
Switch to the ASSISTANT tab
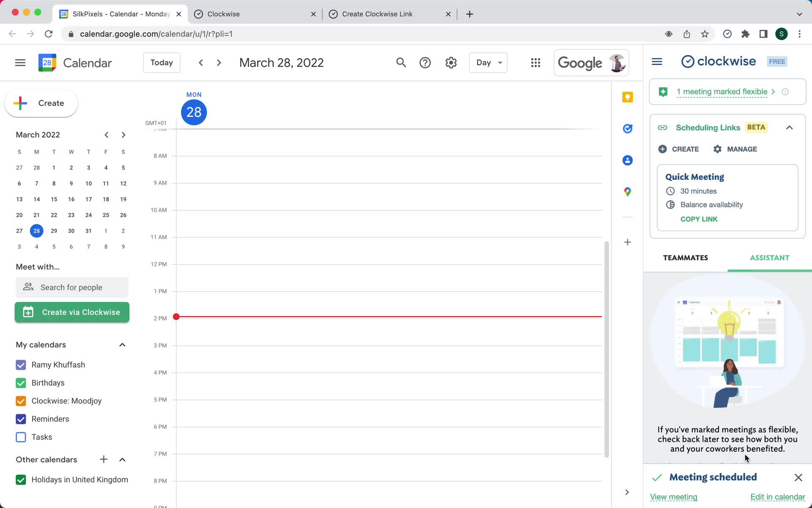tap(770, 258)
